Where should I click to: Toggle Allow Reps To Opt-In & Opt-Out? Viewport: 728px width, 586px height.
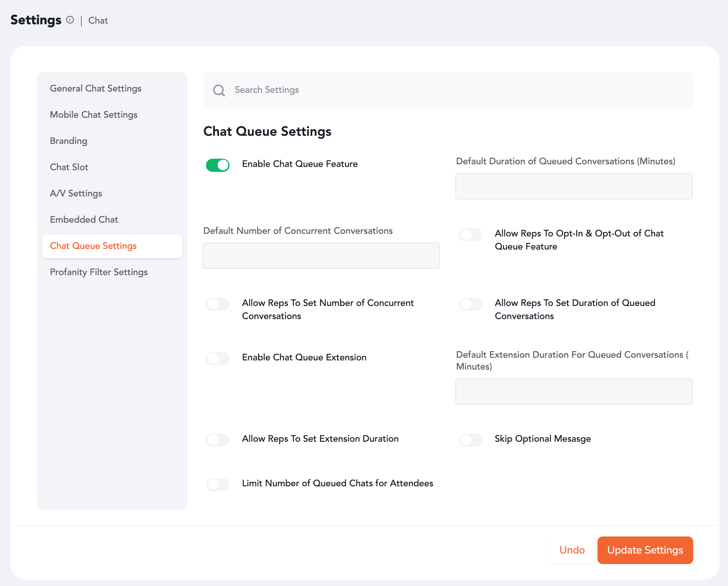470,235
